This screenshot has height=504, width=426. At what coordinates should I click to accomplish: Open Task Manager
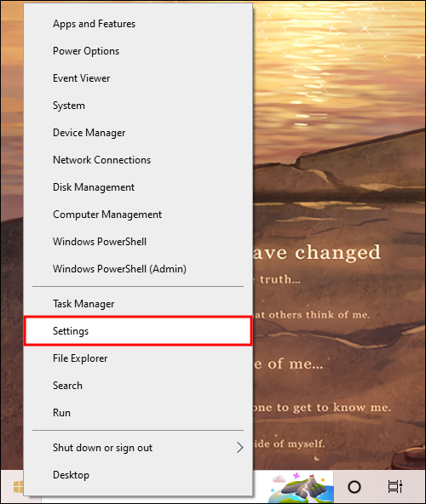point(138,304)
